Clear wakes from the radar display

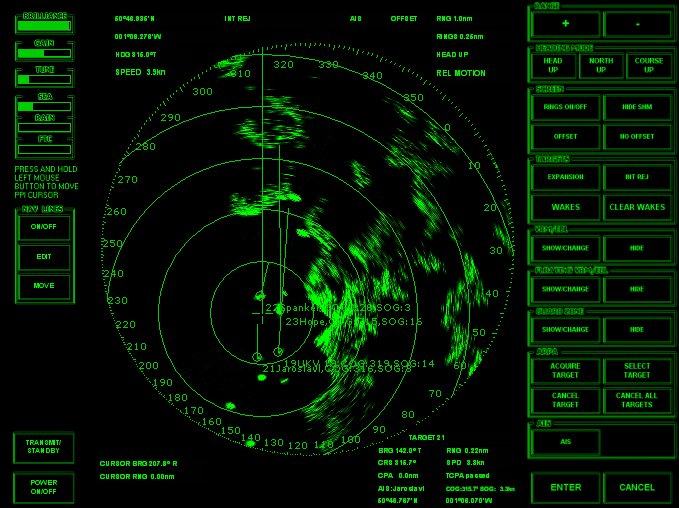click(x=637, y=208)
